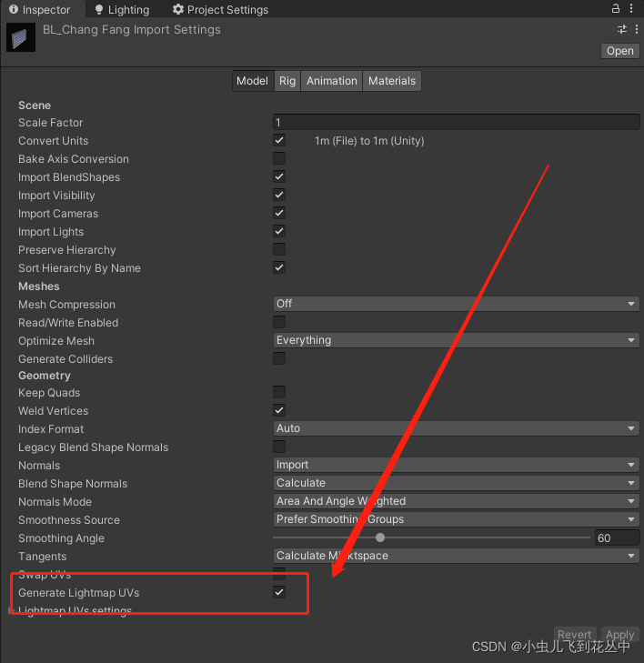The height and width of the screenshot is (663, 644).
Task: Click the Smoothing Angle value field showing 60
Action: [x=617, y=537]
